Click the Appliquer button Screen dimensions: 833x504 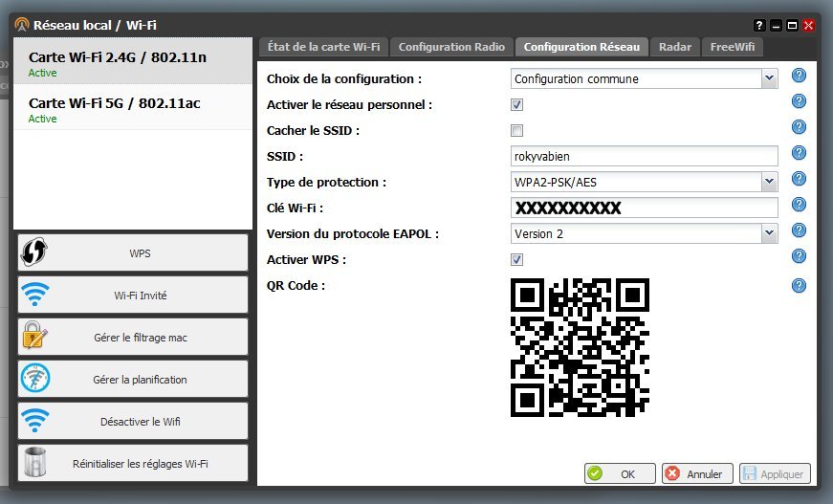(x=775, y=473)
